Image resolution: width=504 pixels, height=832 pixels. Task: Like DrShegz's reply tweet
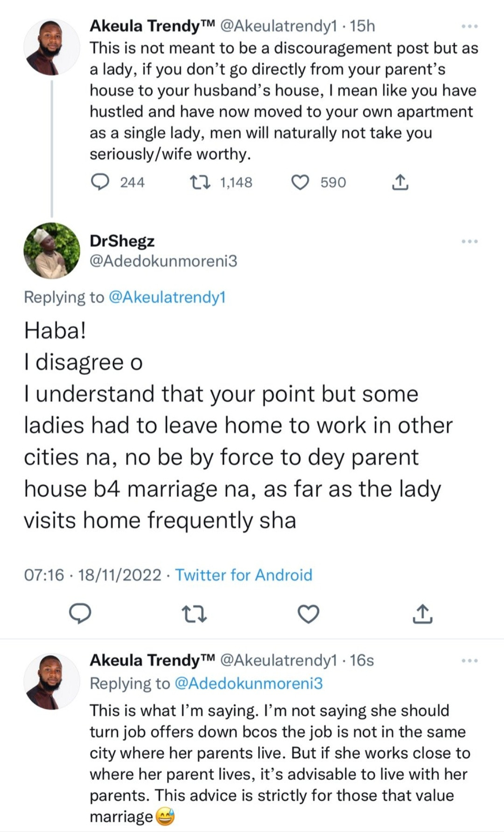(308, 613)
